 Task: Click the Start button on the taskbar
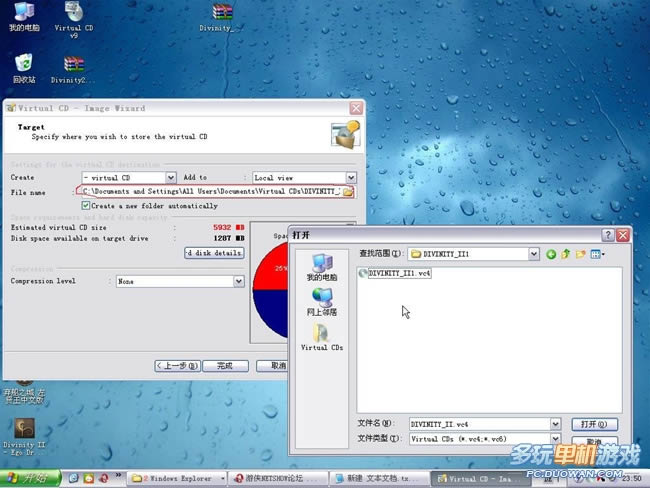pyautogui.click(x=30, y=478)
